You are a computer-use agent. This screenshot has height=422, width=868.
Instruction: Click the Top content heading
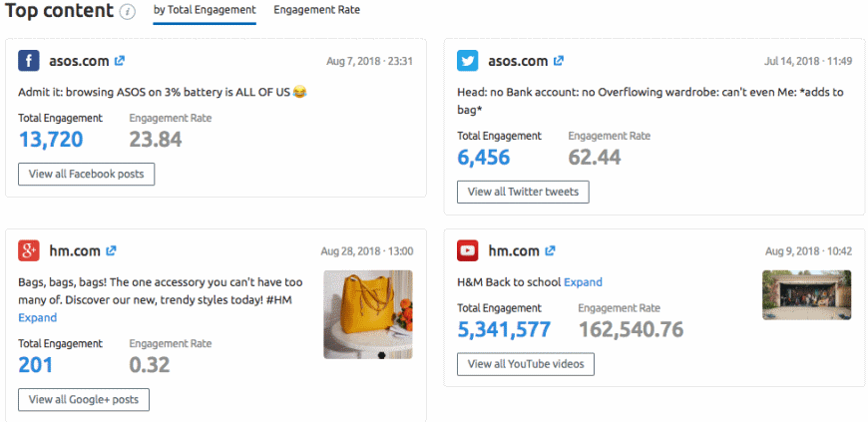point(59,11)
